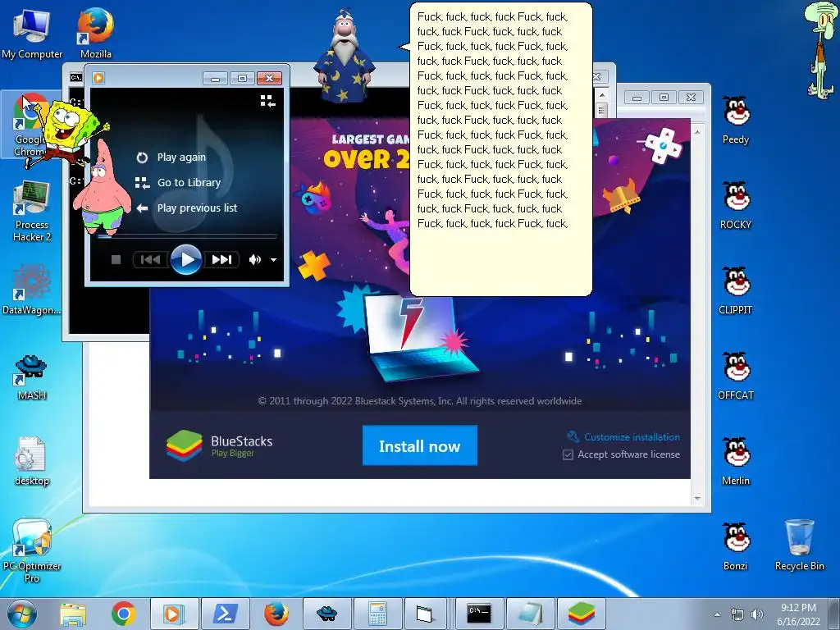Open the OFFCAT desktop icon

(x=736, y=376)
